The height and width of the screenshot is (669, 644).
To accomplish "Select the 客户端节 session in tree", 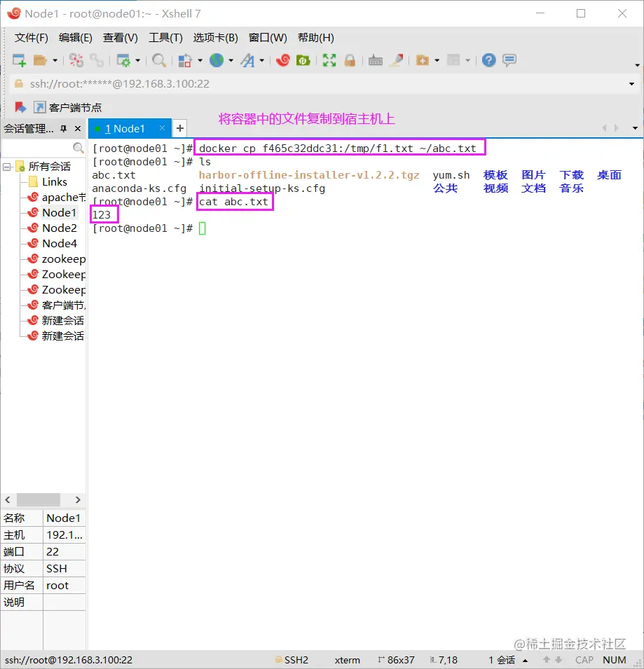I will click(x=56, y=305).
